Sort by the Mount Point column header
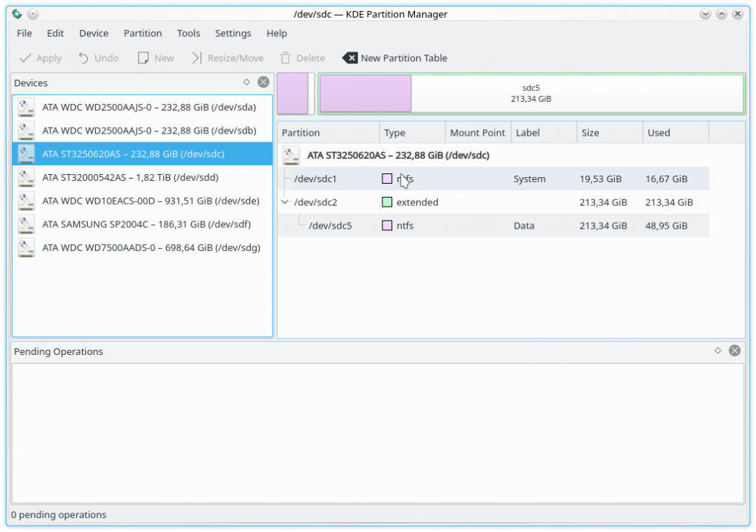Screen dimensions: 756x532 pyautogui.click(x=478, y=133)
